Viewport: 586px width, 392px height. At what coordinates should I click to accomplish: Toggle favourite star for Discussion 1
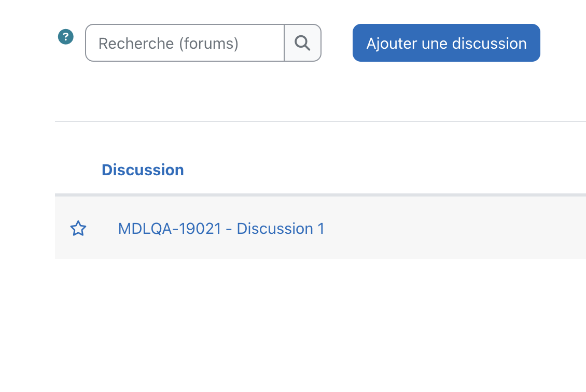pyautogui.click(x=78, y=228)
